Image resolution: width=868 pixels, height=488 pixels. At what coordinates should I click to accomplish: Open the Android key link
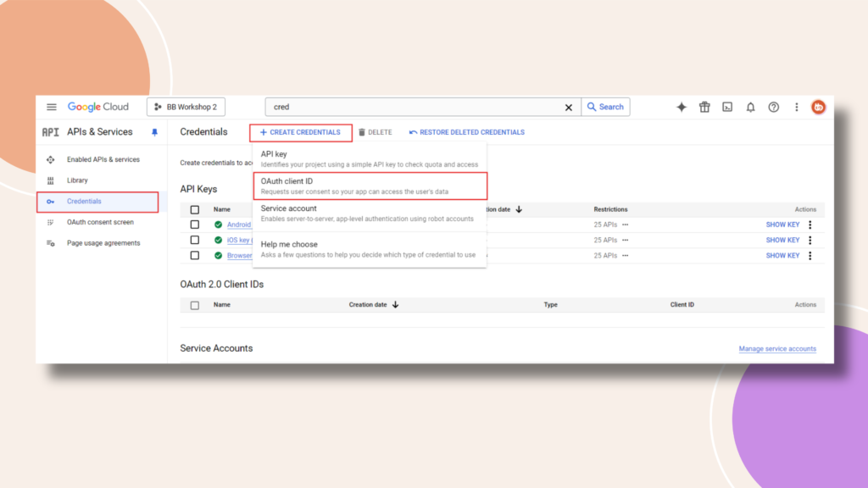pos(239,225)
